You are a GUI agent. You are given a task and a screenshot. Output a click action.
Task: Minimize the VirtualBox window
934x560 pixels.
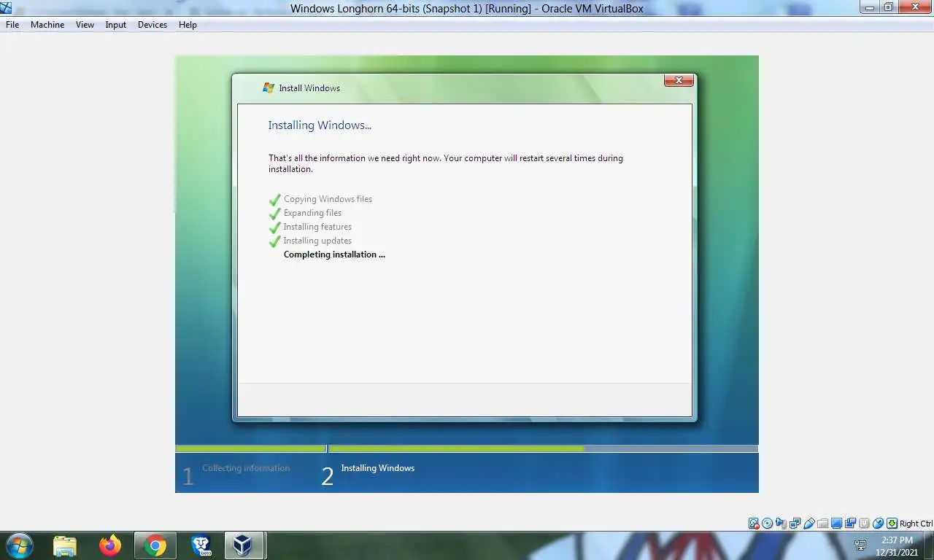[869, 7]
